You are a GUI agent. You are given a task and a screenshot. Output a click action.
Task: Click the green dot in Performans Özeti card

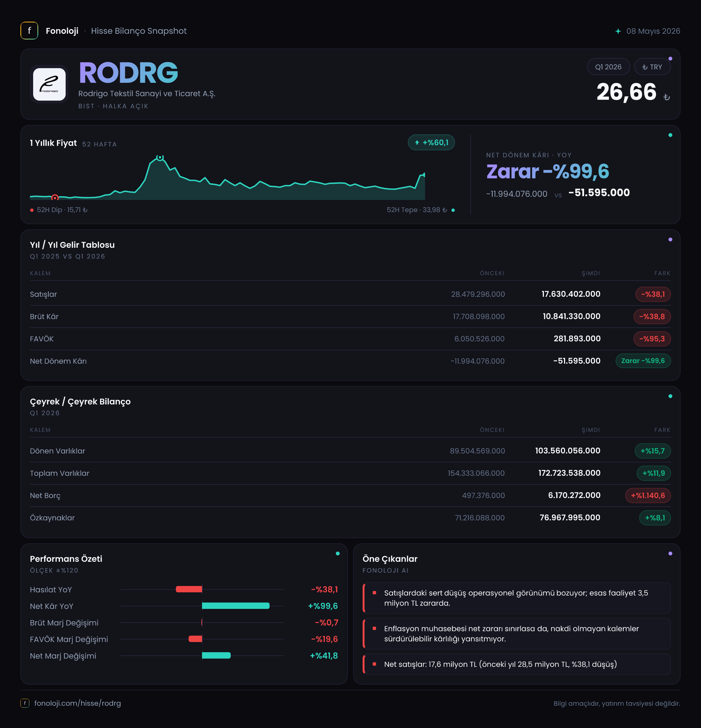pos(337,553)
